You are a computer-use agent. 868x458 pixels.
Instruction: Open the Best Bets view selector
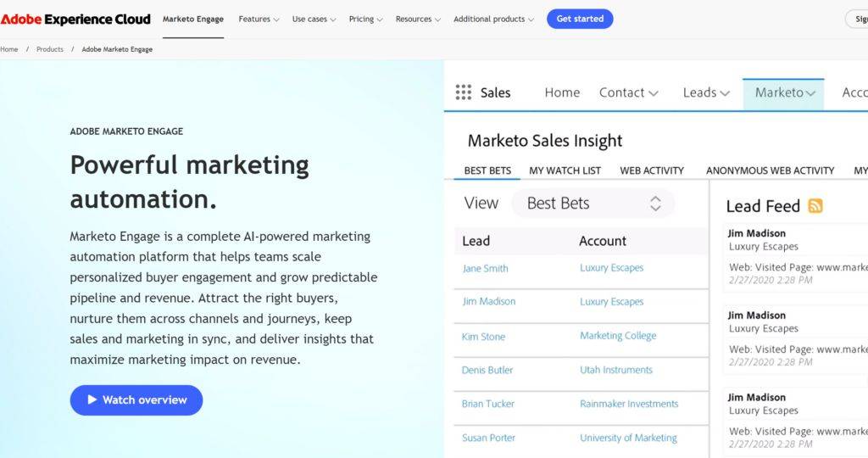(x=593, y=203)
